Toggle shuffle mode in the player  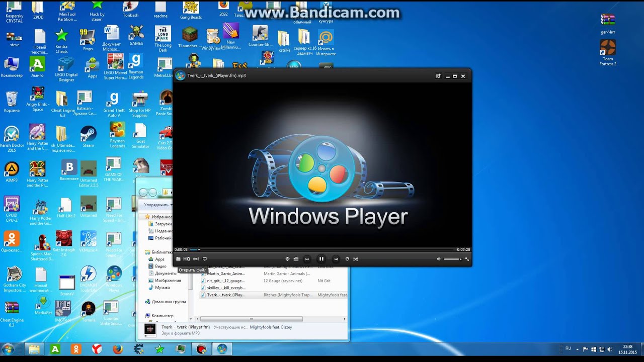356,259
